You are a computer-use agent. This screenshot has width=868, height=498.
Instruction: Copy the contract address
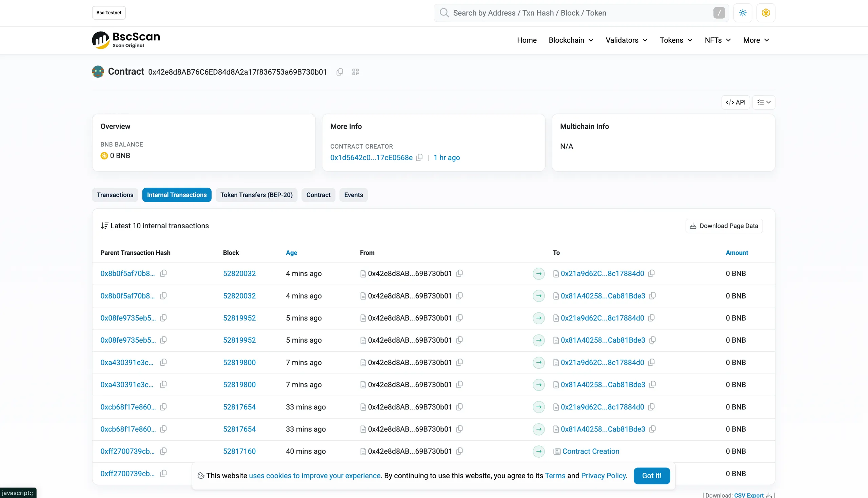[x=339, y=72]
